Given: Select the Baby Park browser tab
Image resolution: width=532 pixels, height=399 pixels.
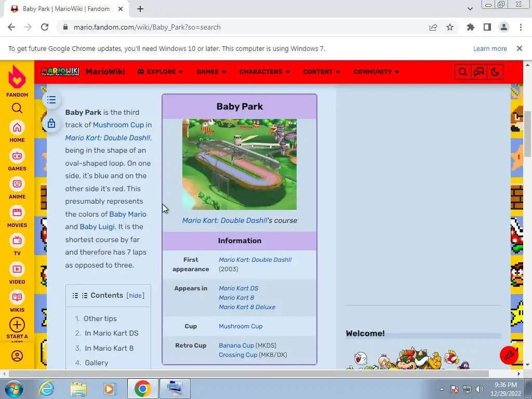Looking at the screenshot, I should [66, 9].
